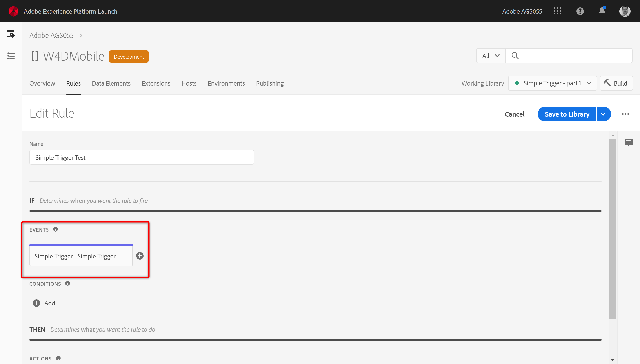
Task: Expand Save to Library options arrow
Action: pyautogui.click(x=604, y=114)
